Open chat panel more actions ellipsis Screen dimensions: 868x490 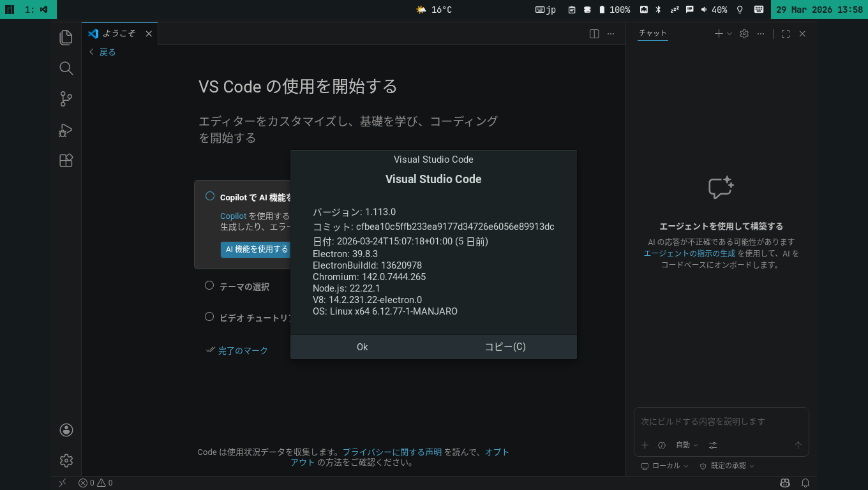(x=761, y=34)
